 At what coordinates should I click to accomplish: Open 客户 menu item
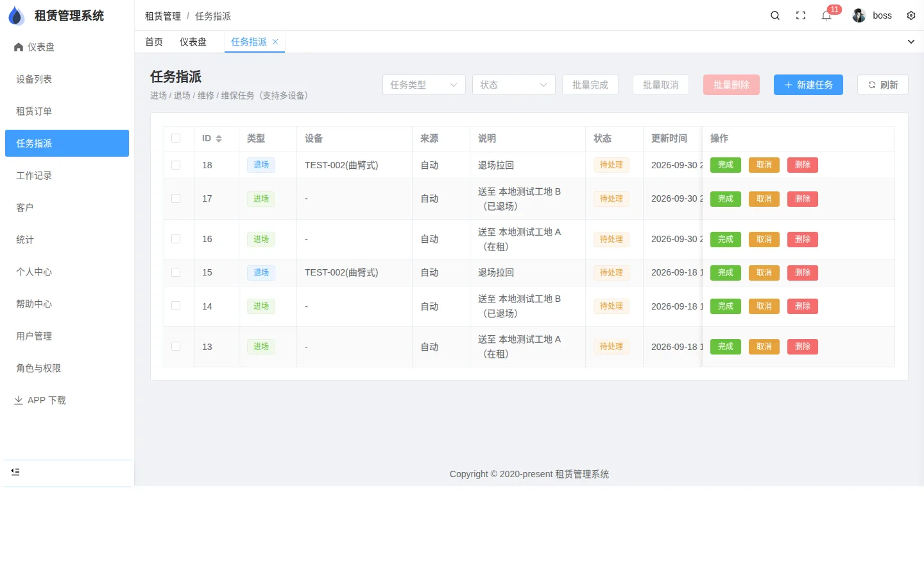pyautogui.click(x=67, y=207)
